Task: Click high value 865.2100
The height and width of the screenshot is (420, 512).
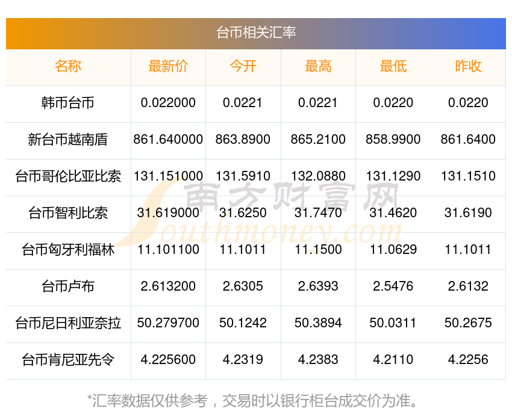Action: tap(318, 140)
